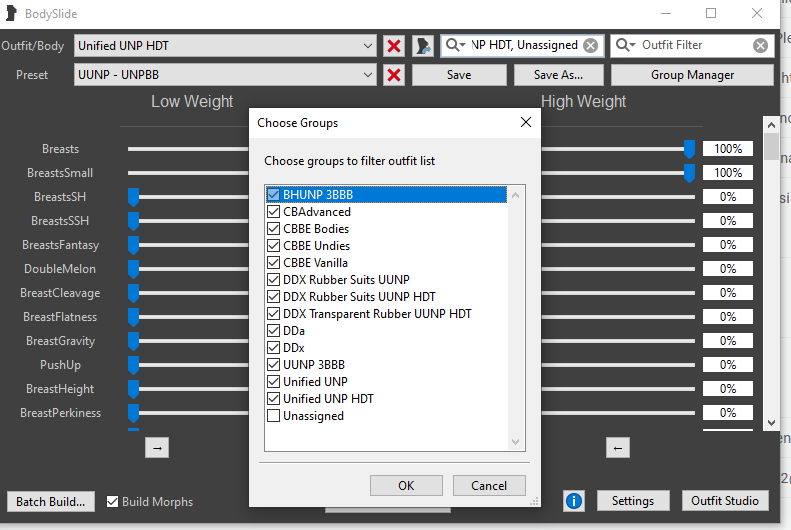
Task: Toggle the Unified UNP HDT group checkbox
Action: point(273,399)
